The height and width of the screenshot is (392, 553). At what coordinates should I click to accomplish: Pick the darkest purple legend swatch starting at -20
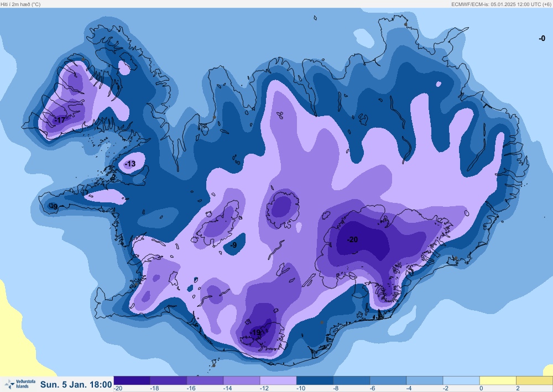point(132,380)
